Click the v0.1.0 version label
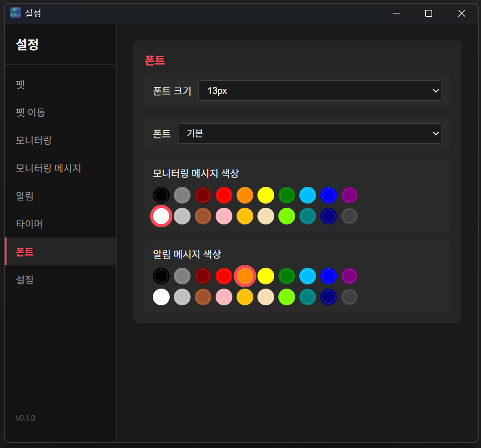481x448 pixels. [26, 418]
